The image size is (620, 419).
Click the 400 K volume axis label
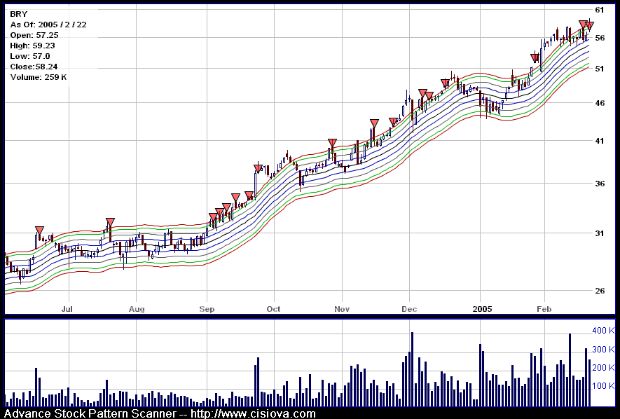[603, 330]
